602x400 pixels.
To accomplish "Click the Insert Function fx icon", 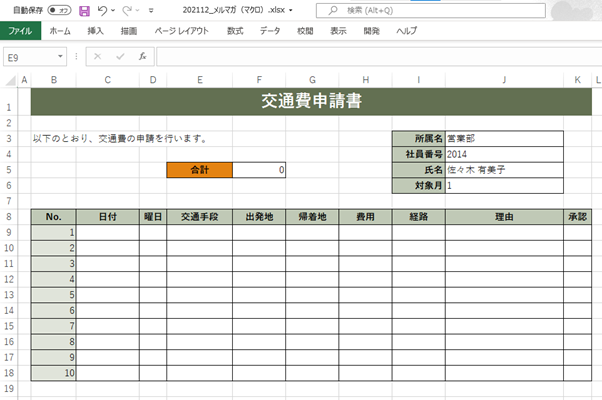I will (143, 57).
